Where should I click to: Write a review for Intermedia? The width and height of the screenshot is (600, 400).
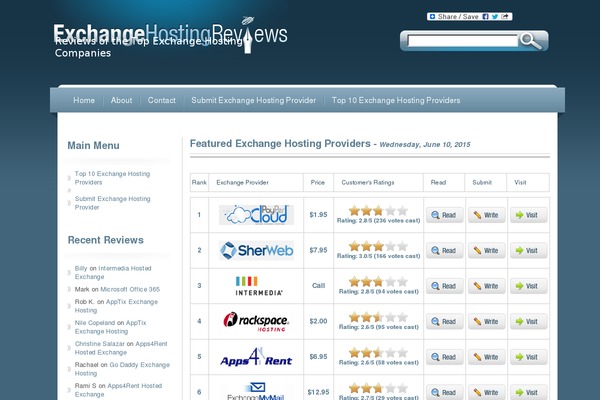pos(487,286)
